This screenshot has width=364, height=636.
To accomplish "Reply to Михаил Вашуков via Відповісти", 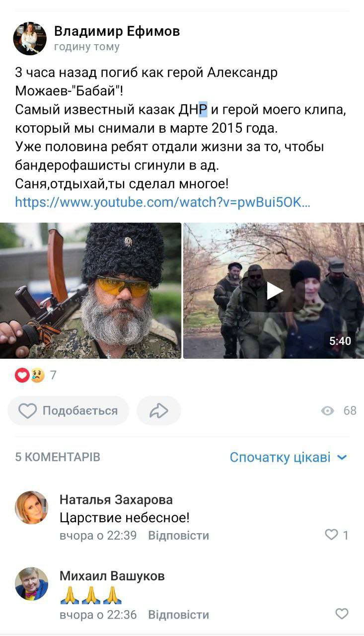I will (179, 615).
